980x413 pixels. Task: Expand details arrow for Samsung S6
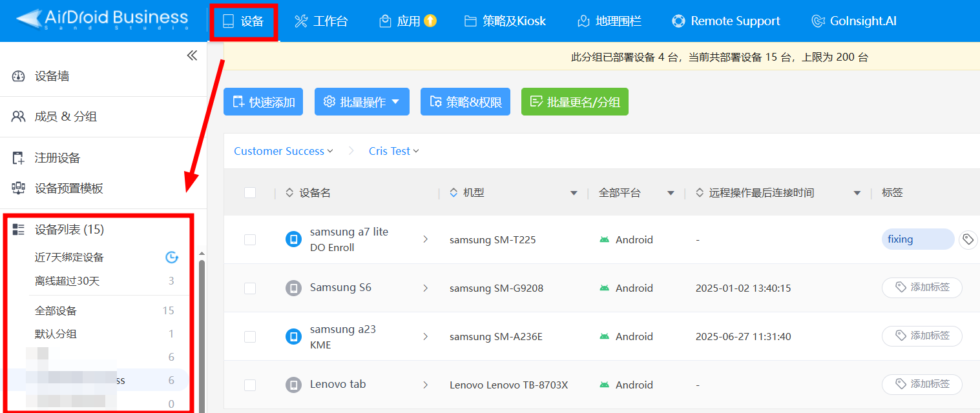425,288
